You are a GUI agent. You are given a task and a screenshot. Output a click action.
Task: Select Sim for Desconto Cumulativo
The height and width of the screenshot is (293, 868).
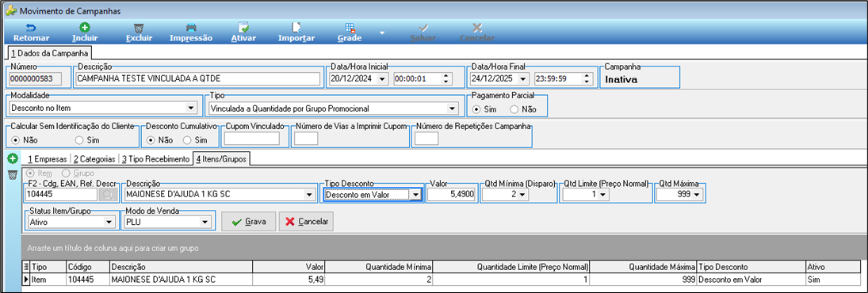tap(186, 140)
